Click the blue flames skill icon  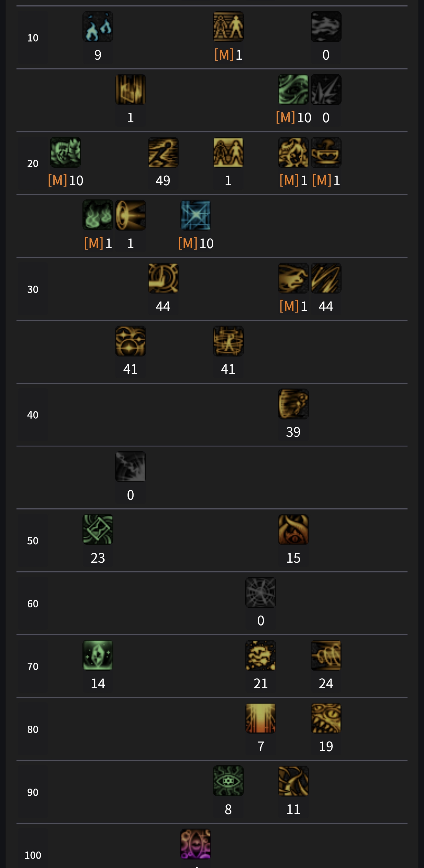click(98, 27)
